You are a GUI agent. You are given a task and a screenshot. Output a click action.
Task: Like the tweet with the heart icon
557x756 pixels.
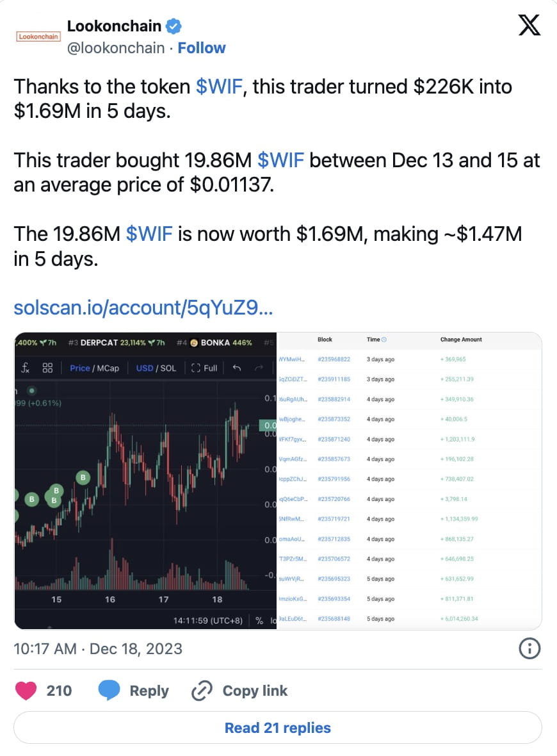(26, 691)
